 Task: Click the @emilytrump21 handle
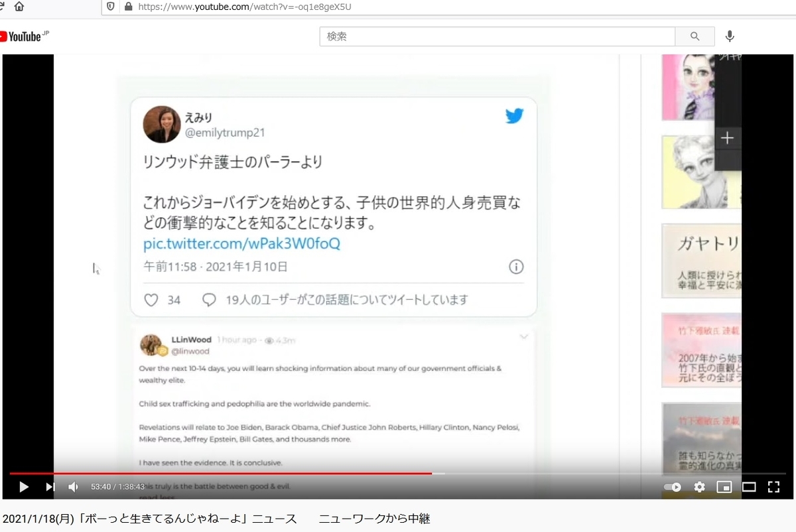pyautogui.click(x=224, y=133)
